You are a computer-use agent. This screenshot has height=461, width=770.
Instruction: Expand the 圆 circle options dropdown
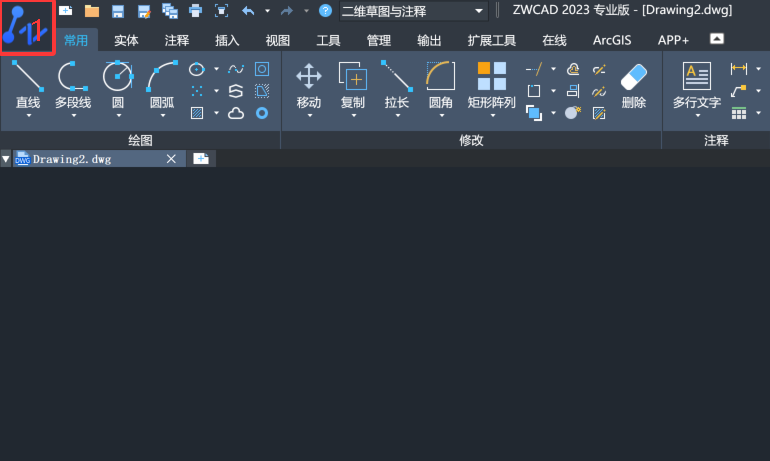(118, 116)
